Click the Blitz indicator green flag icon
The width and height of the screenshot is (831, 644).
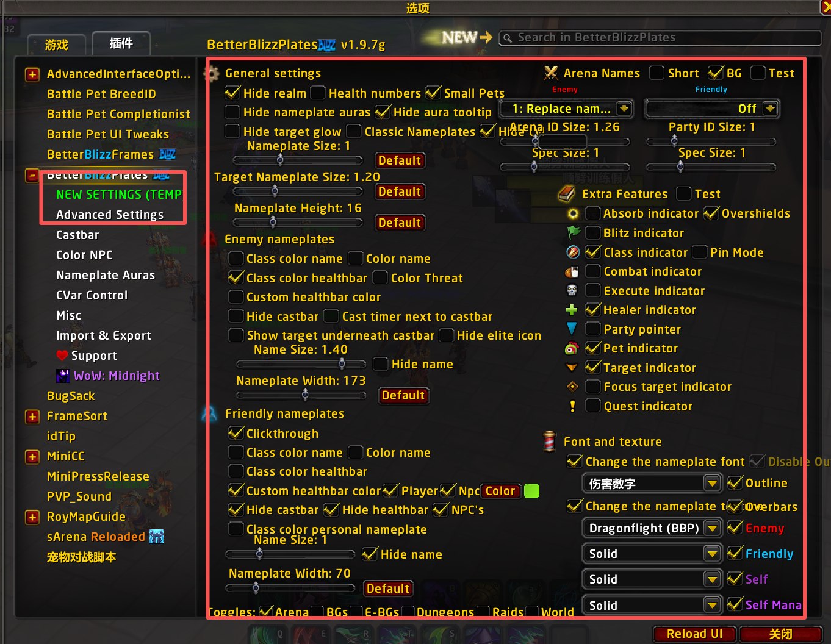pyautogui.click(x=574, y=232)
